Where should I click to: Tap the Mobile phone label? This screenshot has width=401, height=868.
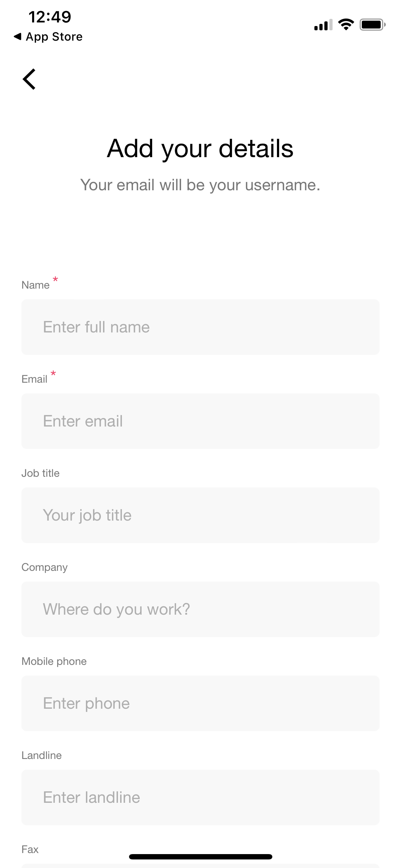click(54, 661)
